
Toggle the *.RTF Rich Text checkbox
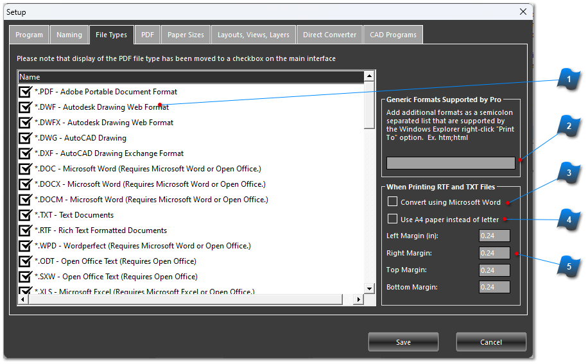25,230
